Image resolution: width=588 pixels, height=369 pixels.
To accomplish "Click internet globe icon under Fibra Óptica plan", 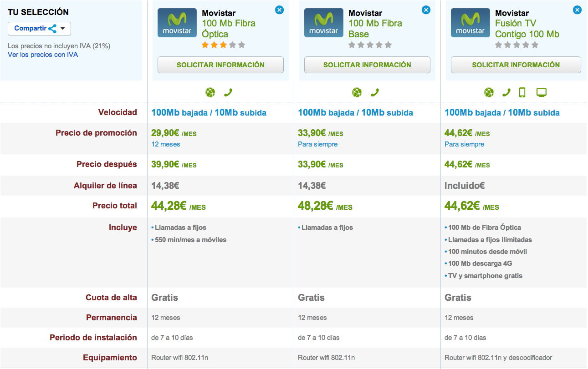I will point(210,93).
